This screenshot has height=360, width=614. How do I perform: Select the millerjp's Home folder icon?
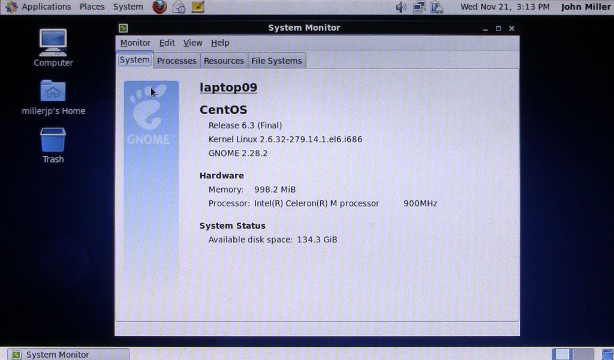tap(53, 98)
